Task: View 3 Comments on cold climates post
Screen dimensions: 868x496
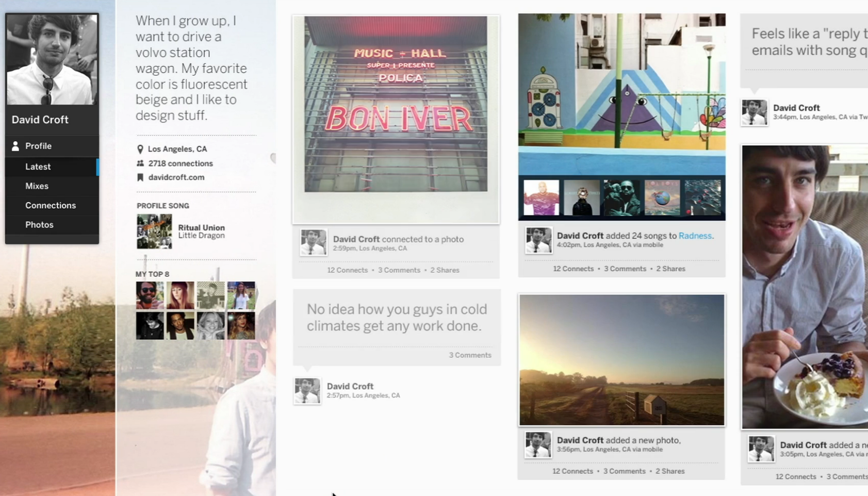Action: pos(470,355)
